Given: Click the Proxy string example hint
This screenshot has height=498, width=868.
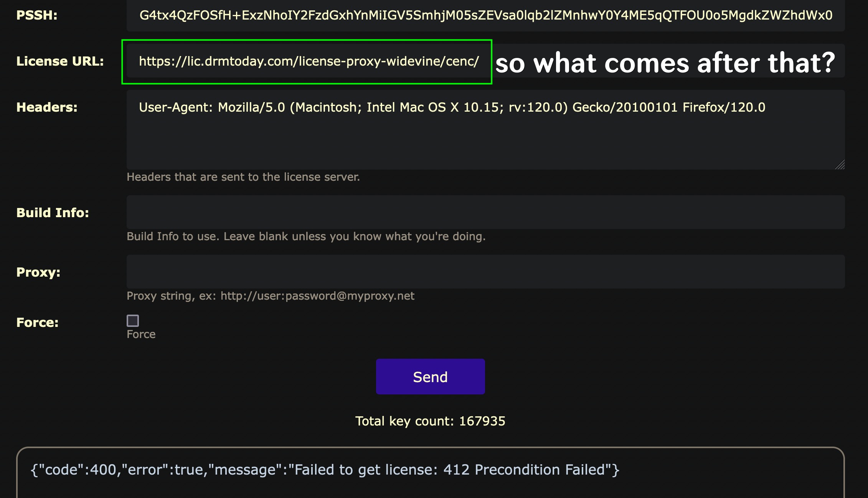Looking at the screenshot, I should coord(271,296).
